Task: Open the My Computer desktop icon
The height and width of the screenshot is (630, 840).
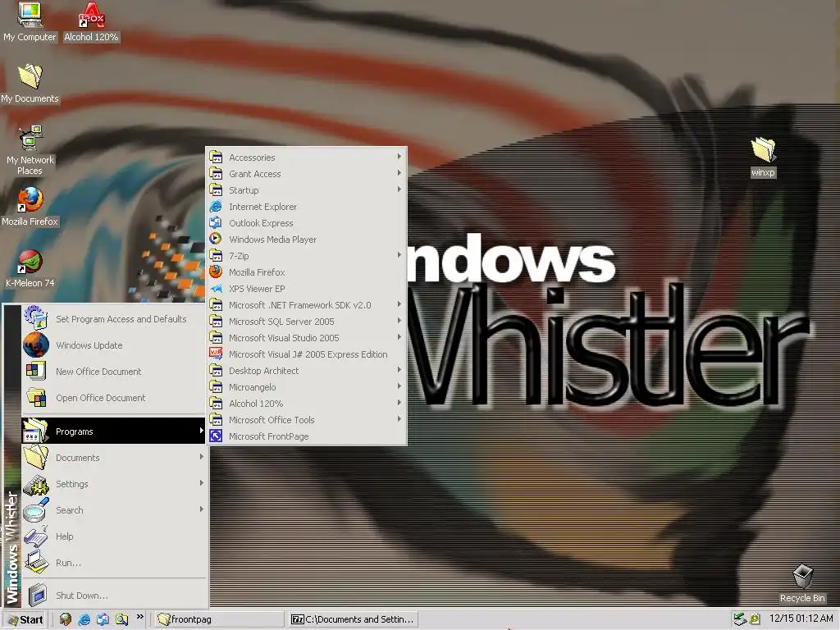Action: pos(30,21)
